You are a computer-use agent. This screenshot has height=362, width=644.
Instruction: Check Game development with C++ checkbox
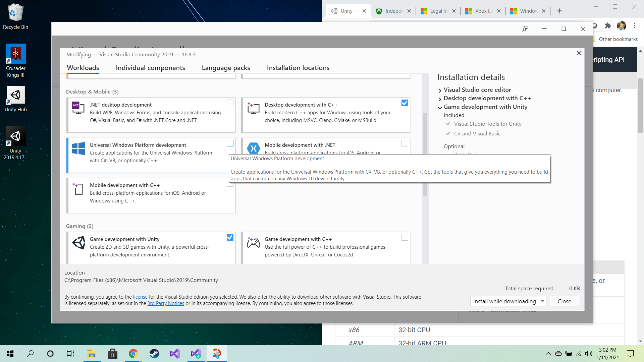[405, 237]
